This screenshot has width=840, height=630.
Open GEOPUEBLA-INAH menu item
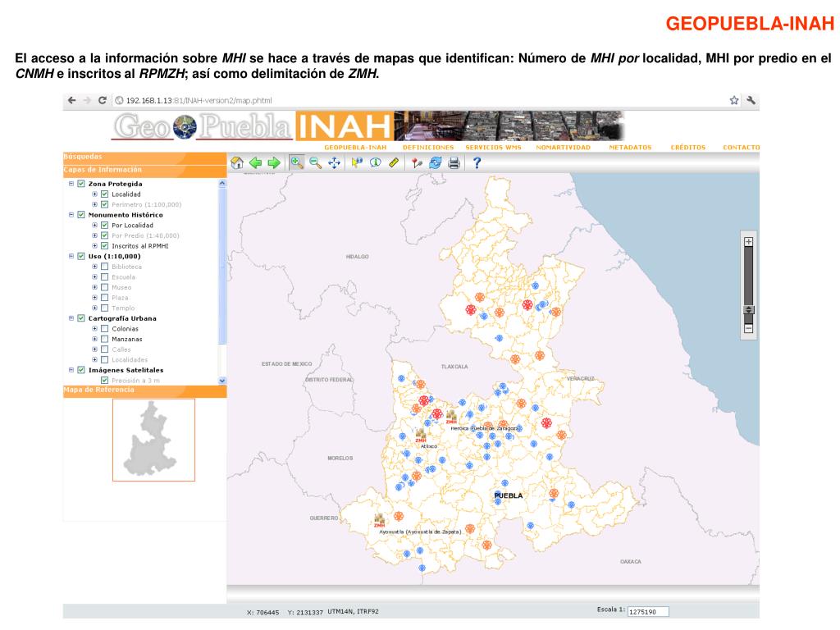(x=355, y=148)
